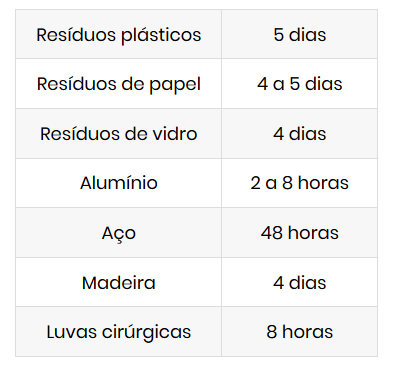Click the 4 dias cell beside Resíduos de vidro
The height and width of the screenshot is (370, 396).
click(x=300, y=133)
